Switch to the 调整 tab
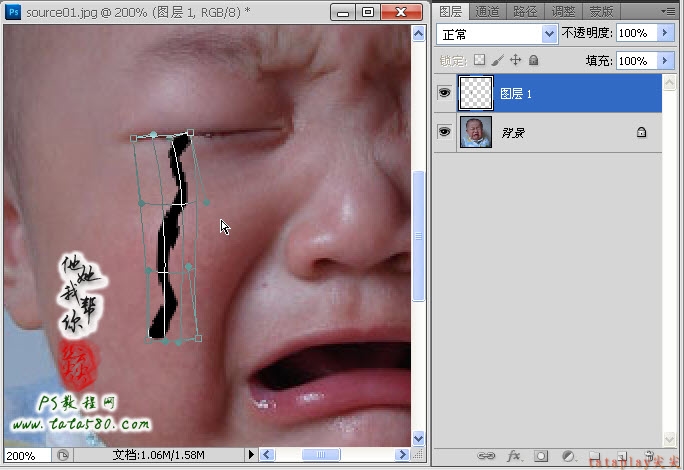The width and height of the screenshot is (684, 470). click(x=563, y=11)
